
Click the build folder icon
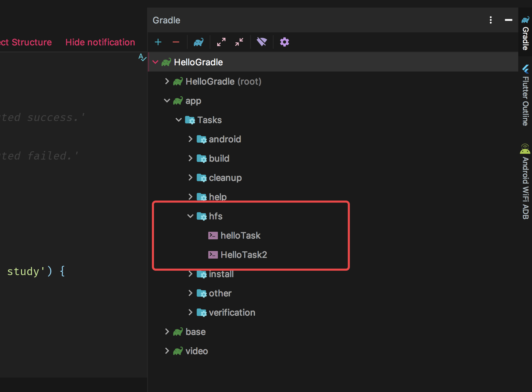(202, 159)
